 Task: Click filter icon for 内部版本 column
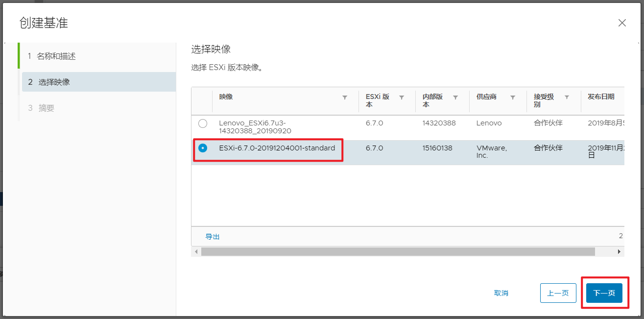(455, 98)
